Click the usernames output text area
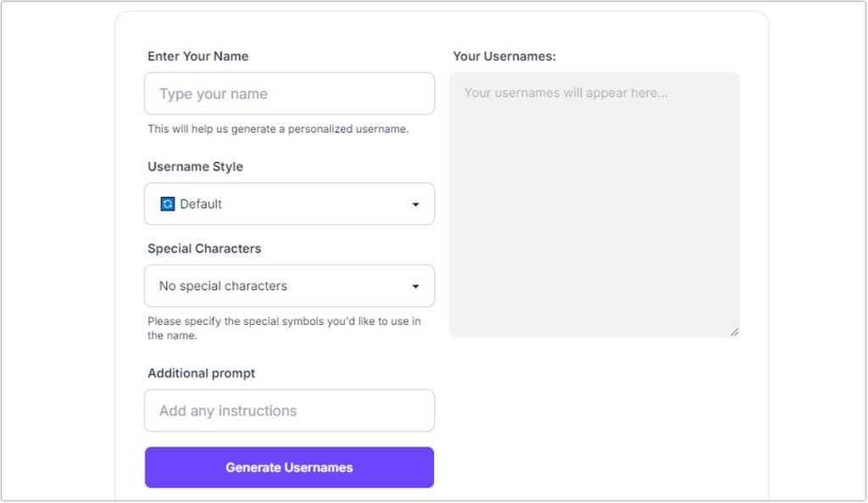This screenshot has width=868, height=503. click(x=593, y=204)
